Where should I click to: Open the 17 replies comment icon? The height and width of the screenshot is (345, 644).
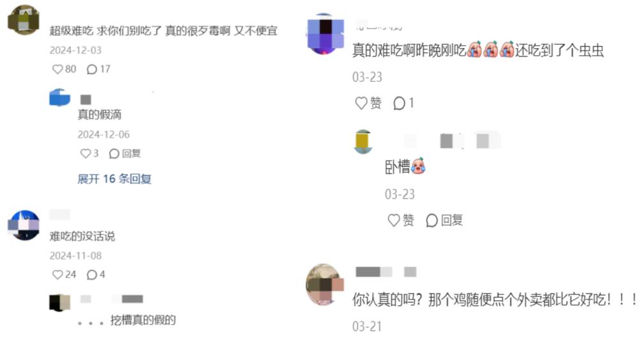pyautogui.click(x=98, y=69)
